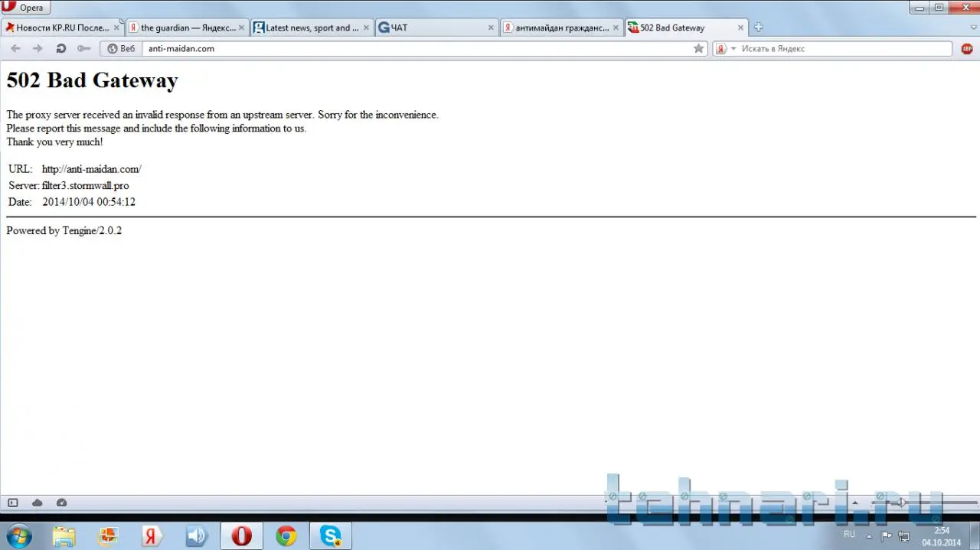980x550 pixels.
Task: Focus the Искать в Яндекс search field
Action: 846,48
